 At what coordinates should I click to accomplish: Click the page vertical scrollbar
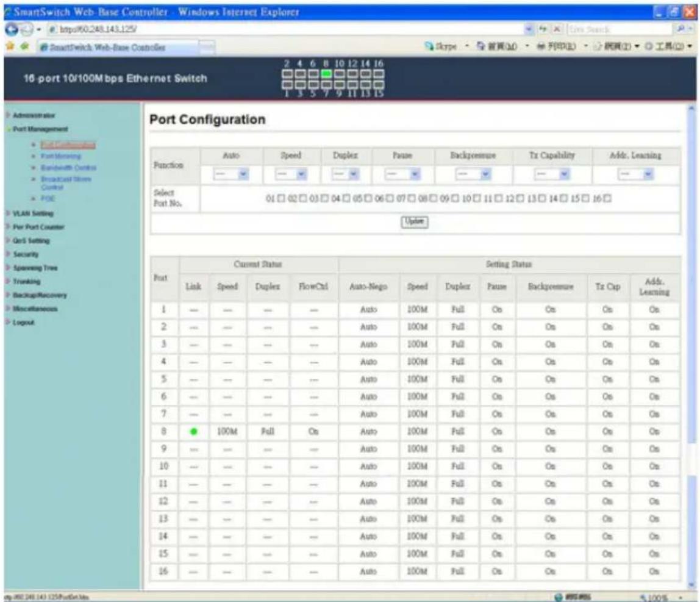[691, 346]
